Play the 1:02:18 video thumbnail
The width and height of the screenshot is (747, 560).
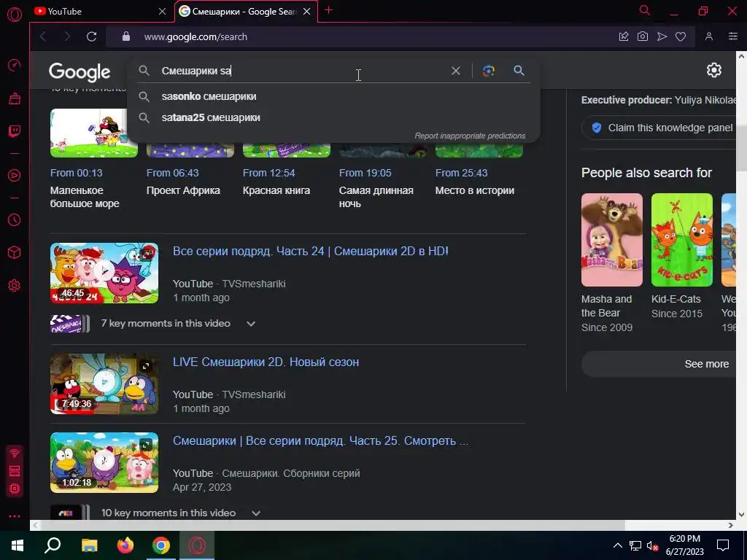(104, 463)
